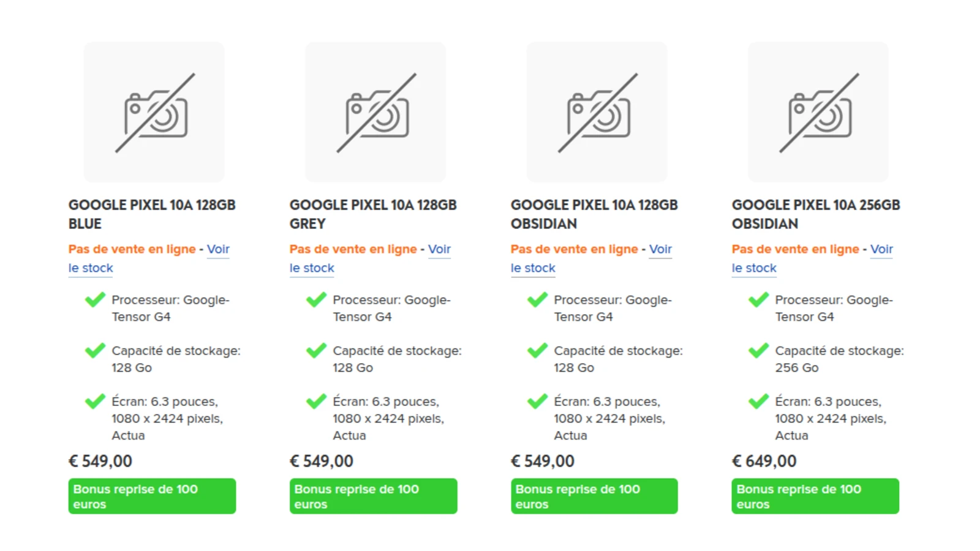Click the € 649,00 price
This screenshot has width=980, height=551.
coord(764,461)
